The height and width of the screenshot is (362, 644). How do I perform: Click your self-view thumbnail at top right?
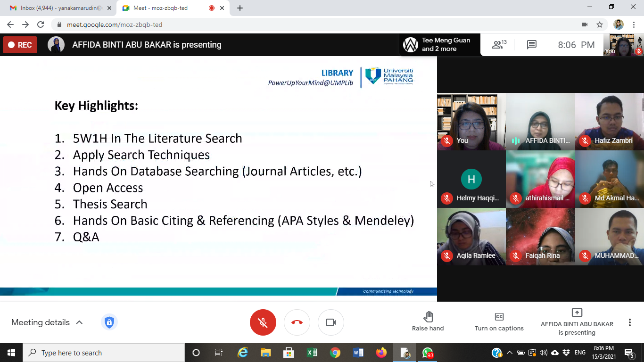coord(624,45)
